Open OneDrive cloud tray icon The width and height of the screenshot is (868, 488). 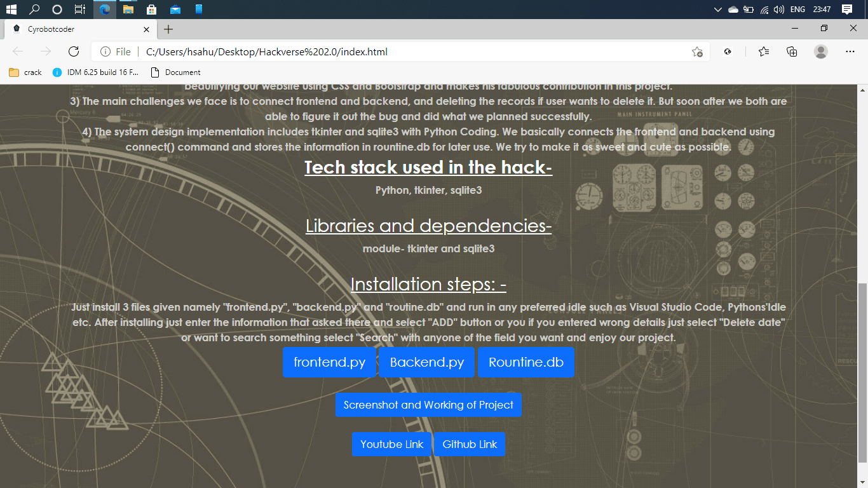click(733, 10)
